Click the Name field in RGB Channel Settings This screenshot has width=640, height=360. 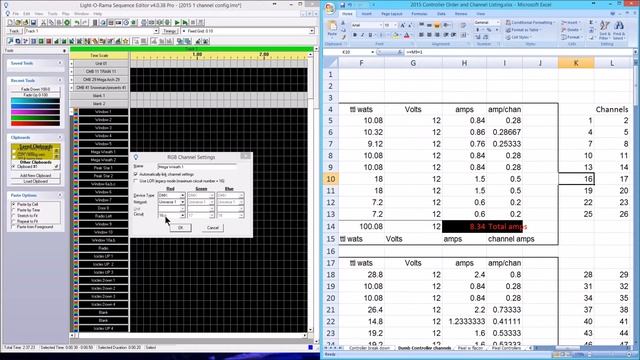pyautogui.click(x=197, y=167)
